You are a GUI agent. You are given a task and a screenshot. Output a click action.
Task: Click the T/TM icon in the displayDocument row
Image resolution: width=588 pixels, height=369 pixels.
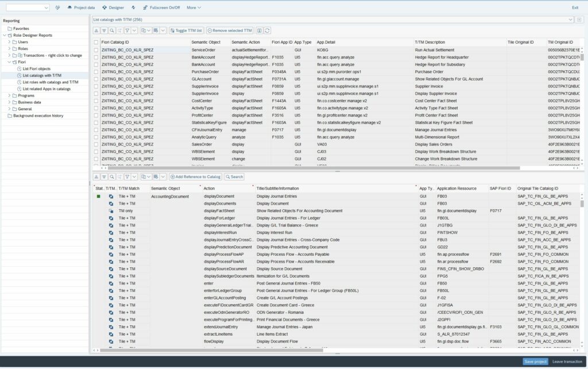coord(111,197)
